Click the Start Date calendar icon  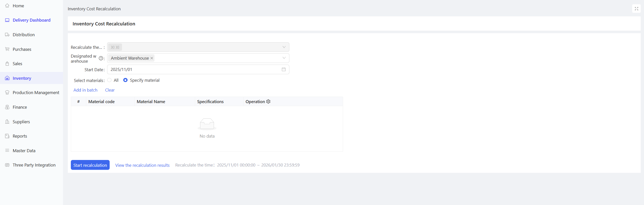284,69
